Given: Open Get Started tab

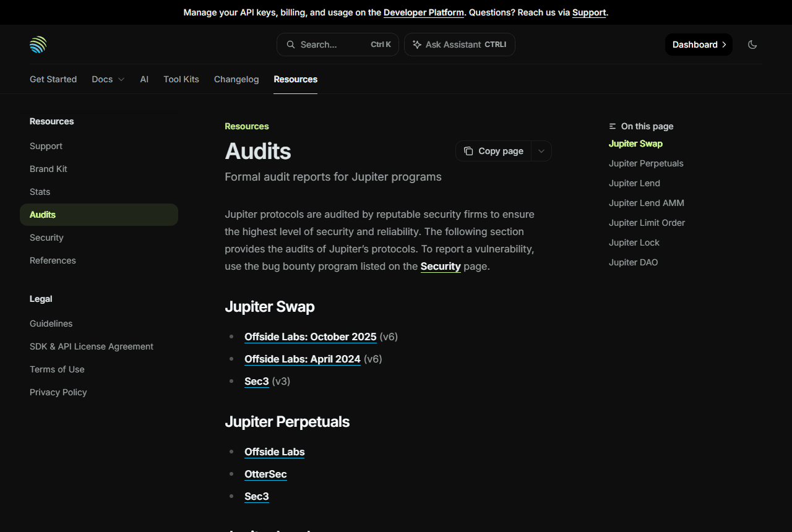Looking at the screenshot, I should (x=53, y=79).
